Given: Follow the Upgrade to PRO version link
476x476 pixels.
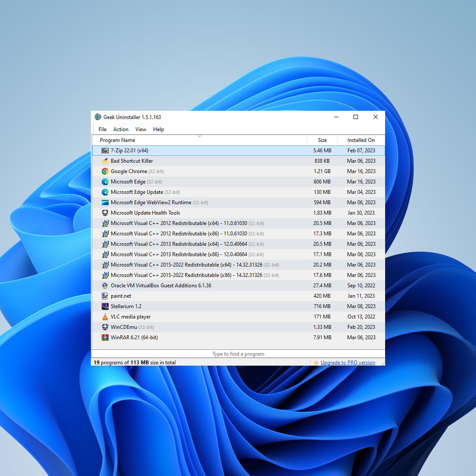Looking at the screenshot, I should click(347, 363).
